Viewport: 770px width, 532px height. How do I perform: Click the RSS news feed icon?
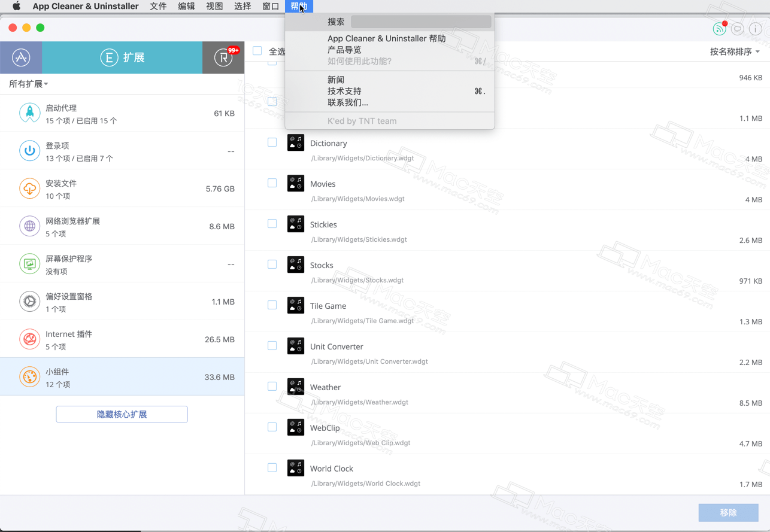(719, 28)
